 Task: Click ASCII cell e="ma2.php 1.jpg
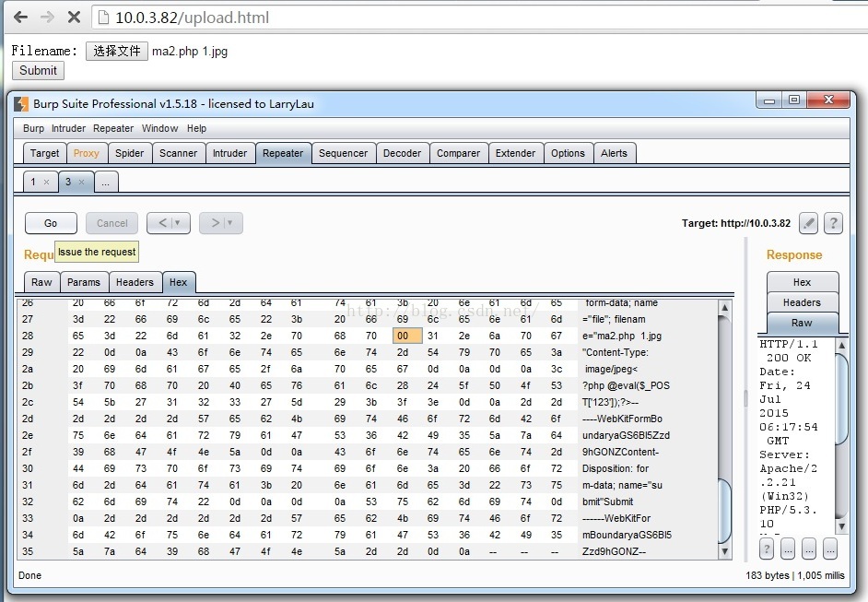click(622, 336)
